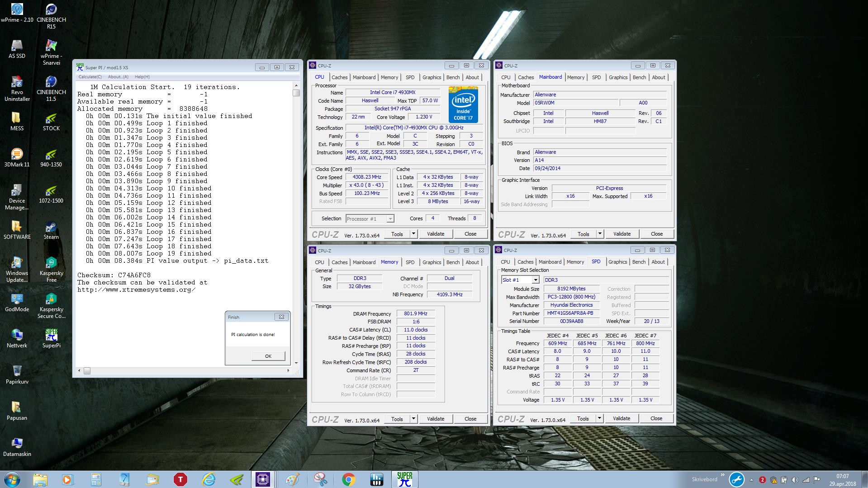
Task: Click Validate in the CPU tab window
Action: [436, 234]
